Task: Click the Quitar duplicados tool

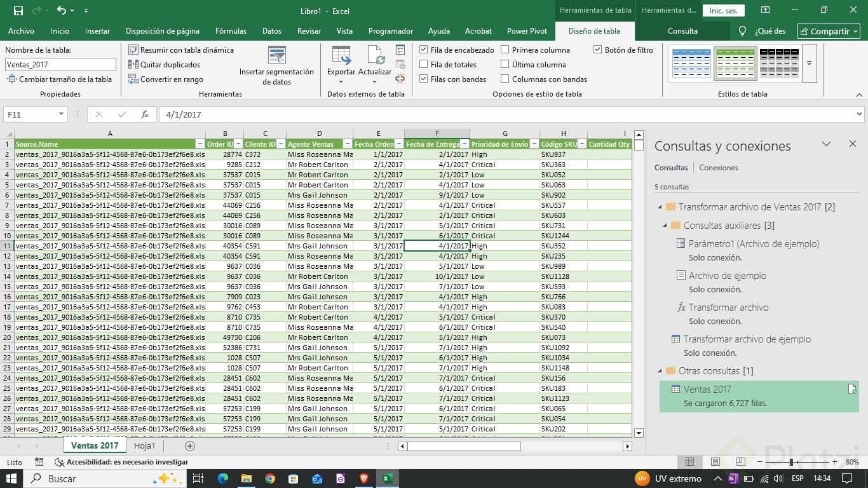Action: [164, 65]
